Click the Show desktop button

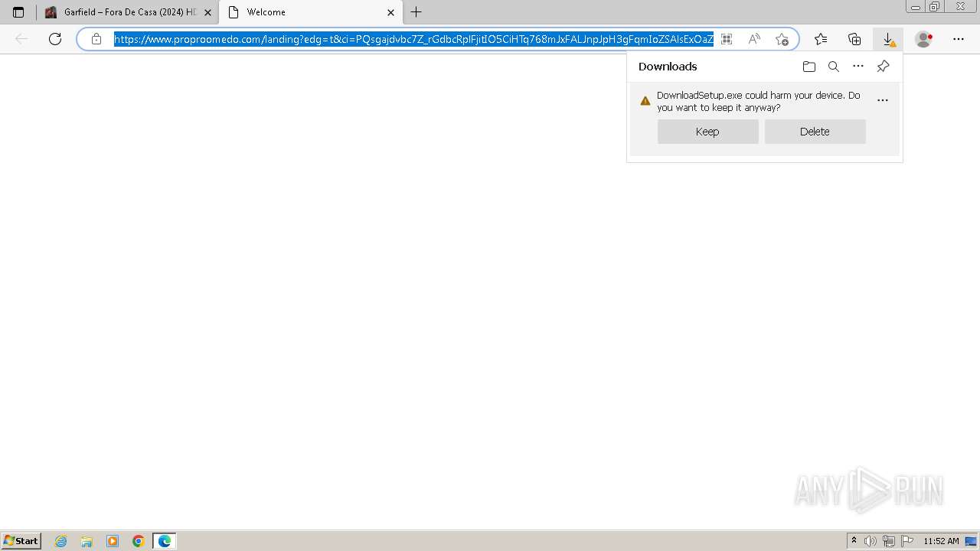click(971, 541)
